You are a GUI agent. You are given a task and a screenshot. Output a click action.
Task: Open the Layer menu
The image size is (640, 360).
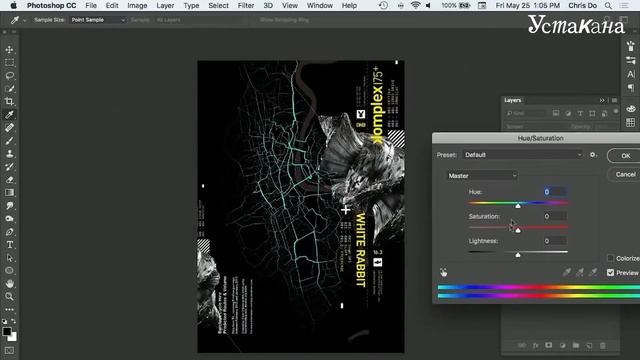[165, 5]
